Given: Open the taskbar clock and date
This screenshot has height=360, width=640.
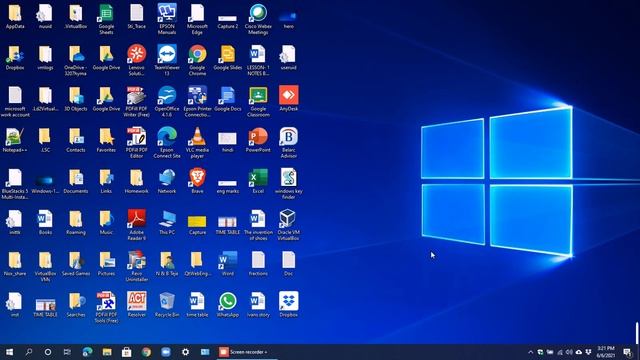Looking at the screenshot, I should coord(606,352).
